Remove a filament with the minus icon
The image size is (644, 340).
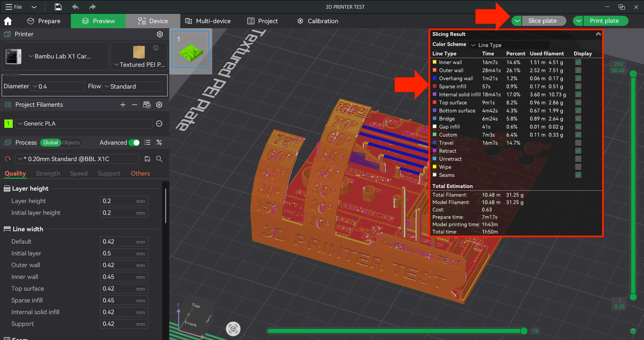(135, 105)
